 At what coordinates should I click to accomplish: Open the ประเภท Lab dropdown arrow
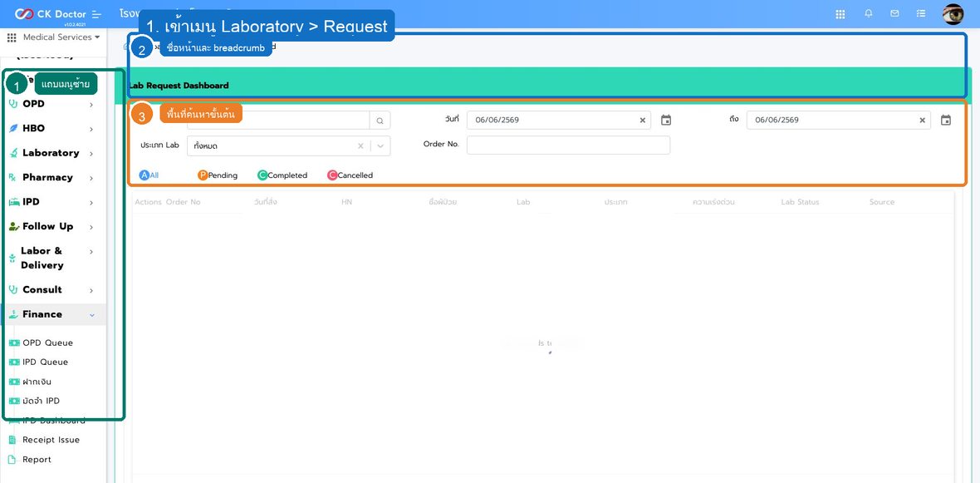pos(380,145)
